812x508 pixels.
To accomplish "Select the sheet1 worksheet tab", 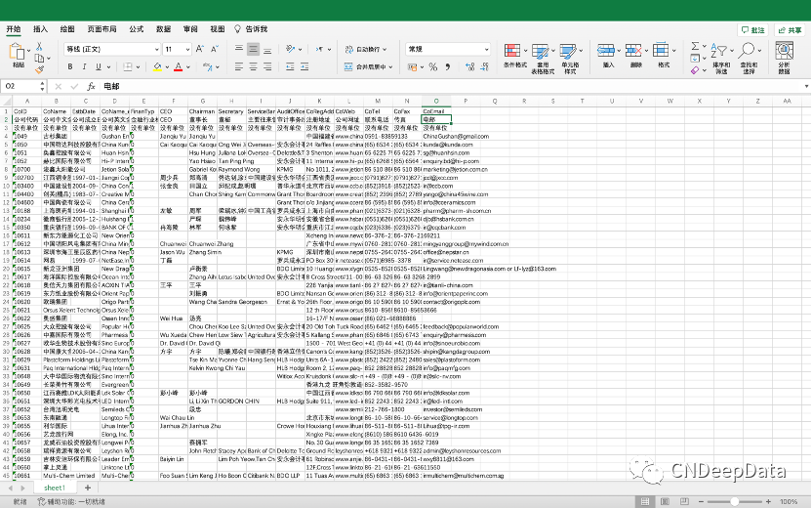I will [x=55, y=487].
